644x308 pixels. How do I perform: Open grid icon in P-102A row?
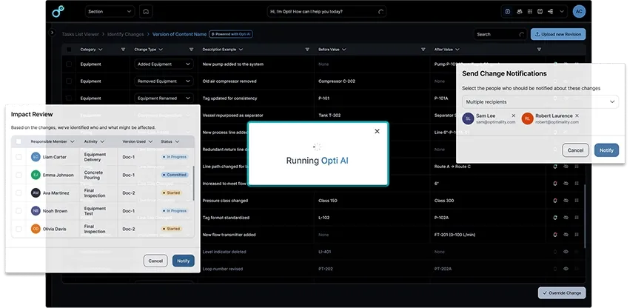click(x=577, y=218)
